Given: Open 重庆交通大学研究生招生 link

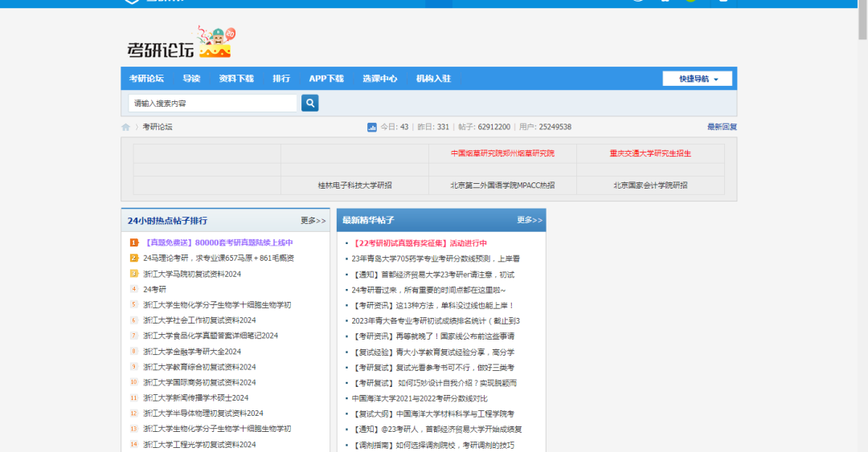Looking at the screenshot, I should coord(650,153).
